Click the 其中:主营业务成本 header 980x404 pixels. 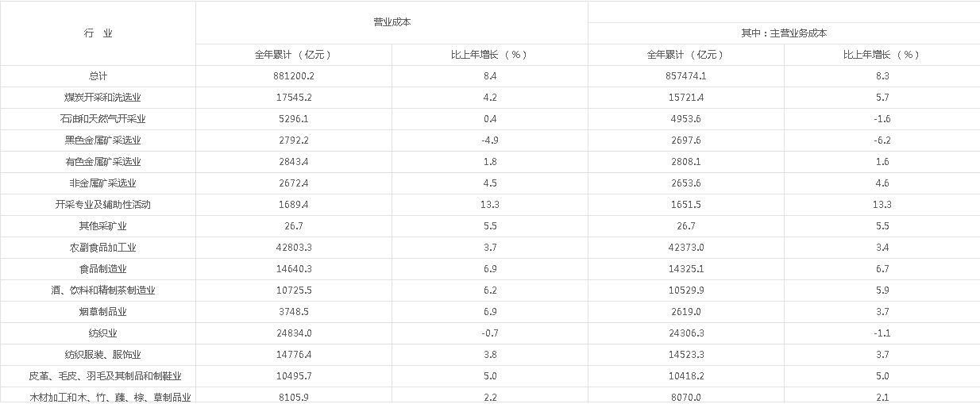click(784, 33)
